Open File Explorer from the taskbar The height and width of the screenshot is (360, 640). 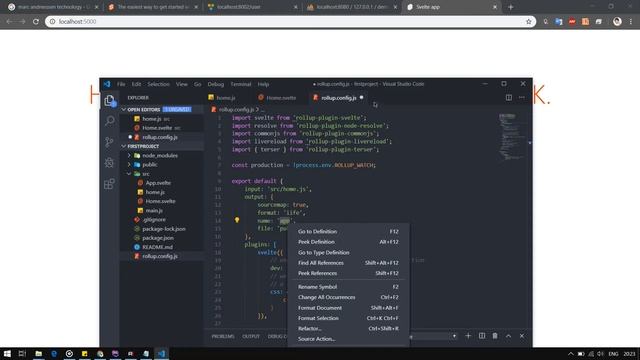tap(38, 353)
